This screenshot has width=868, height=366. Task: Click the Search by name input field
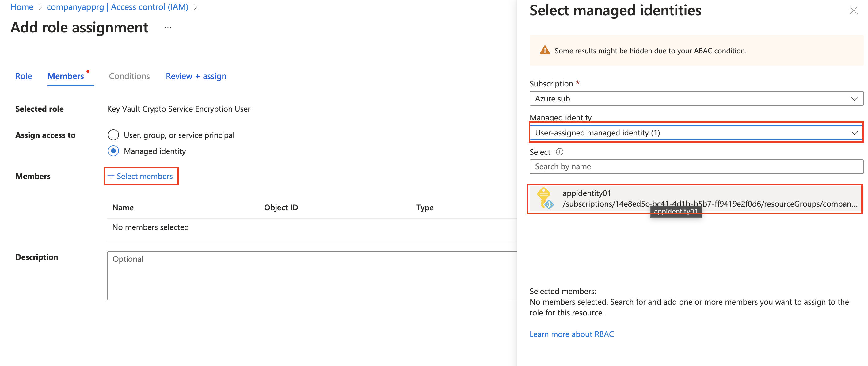click(696, 167)
